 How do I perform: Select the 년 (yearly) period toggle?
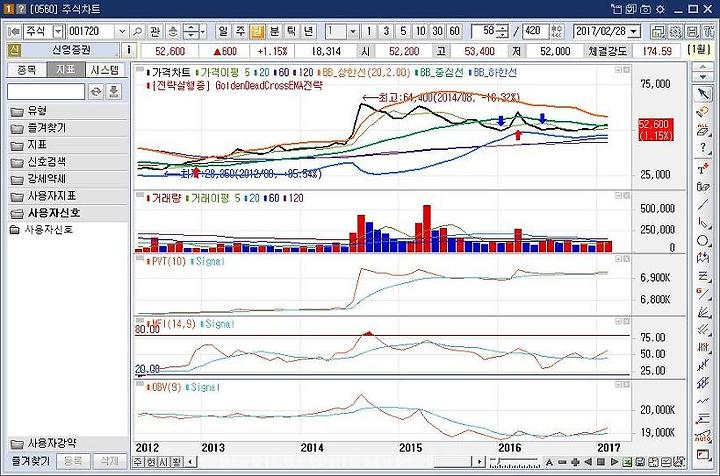[x=308, y=32]
